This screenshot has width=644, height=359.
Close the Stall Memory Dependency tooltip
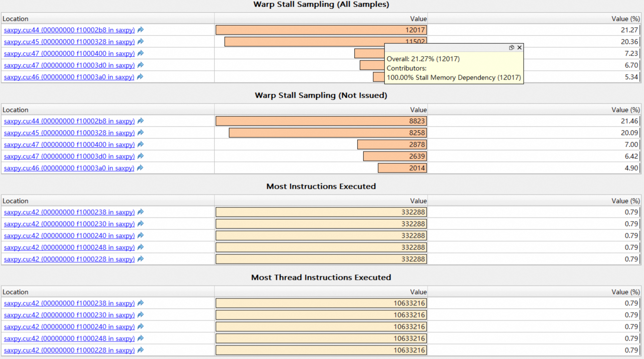click(x=520, y=48)
